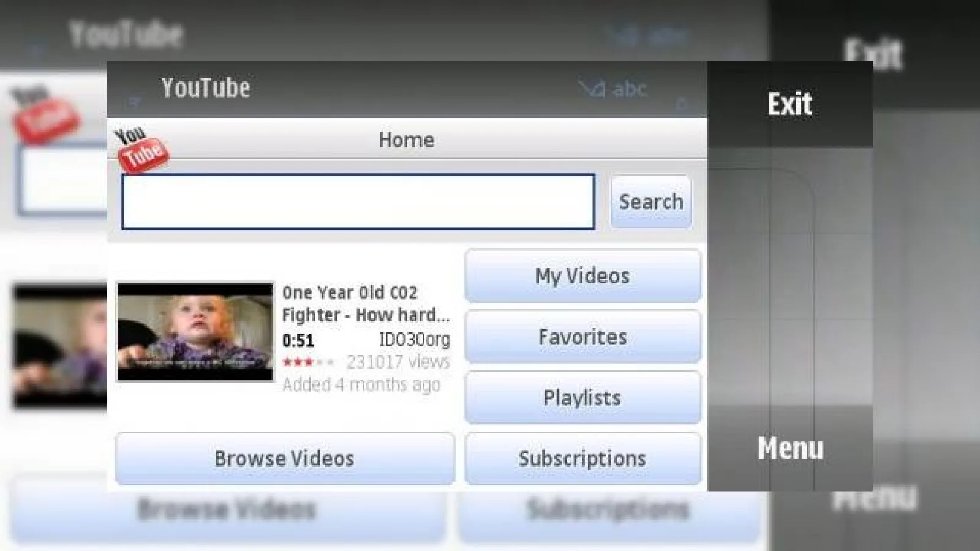Click the Search button
The height and width of the screenshot is (551, 980).
click(651, 201)
